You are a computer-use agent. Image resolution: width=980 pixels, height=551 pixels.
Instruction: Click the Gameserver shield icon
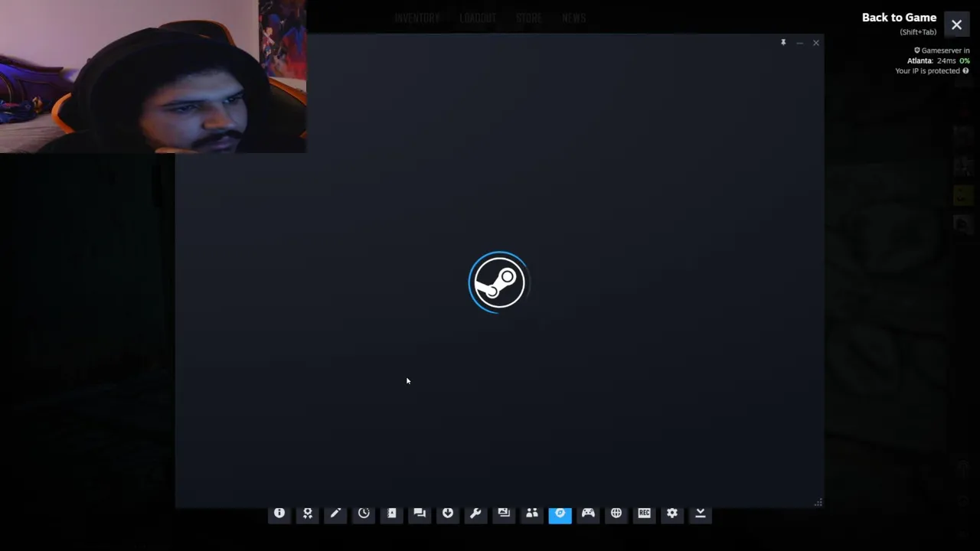(x=916, y=51)
